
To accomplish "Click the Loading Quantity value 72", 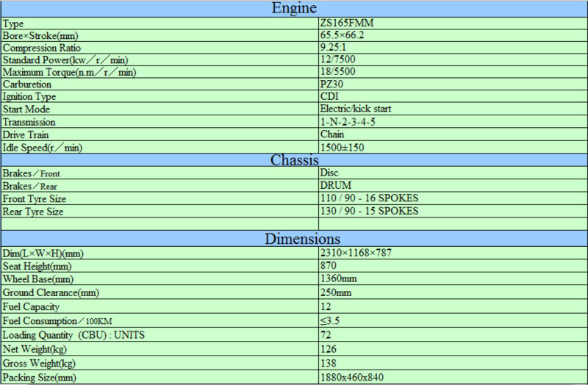I will (x=326, y=335).
